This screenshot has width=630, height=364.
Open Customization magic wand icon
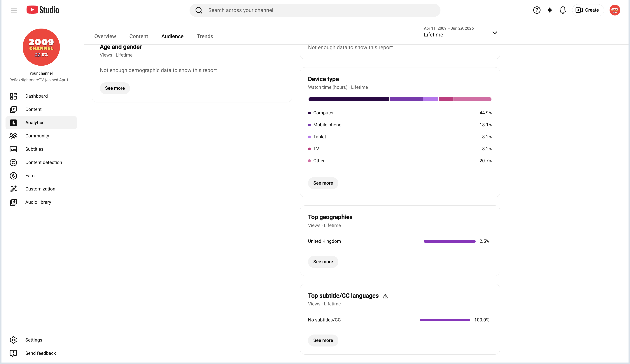[13, 189]
